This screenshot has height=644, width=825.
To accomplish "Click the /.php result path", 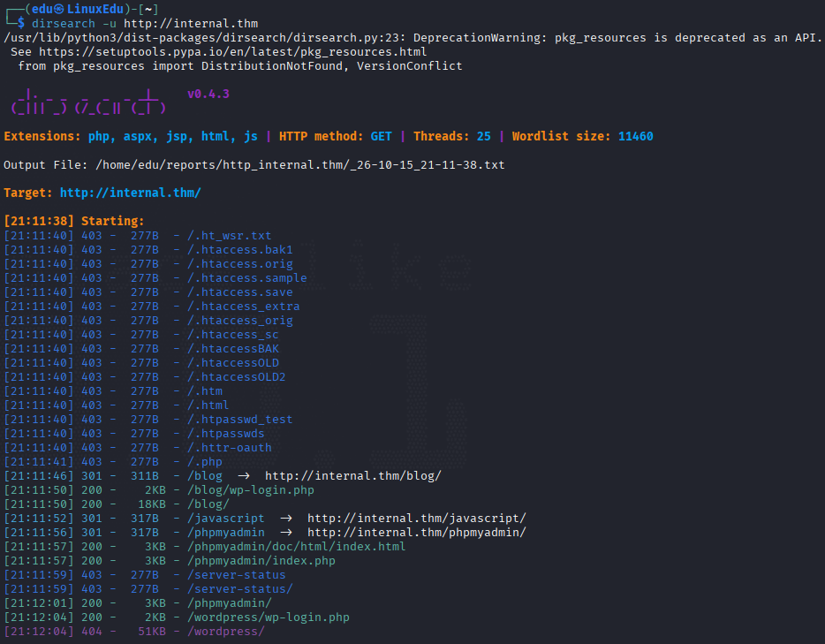I will [x=205, y=462].
